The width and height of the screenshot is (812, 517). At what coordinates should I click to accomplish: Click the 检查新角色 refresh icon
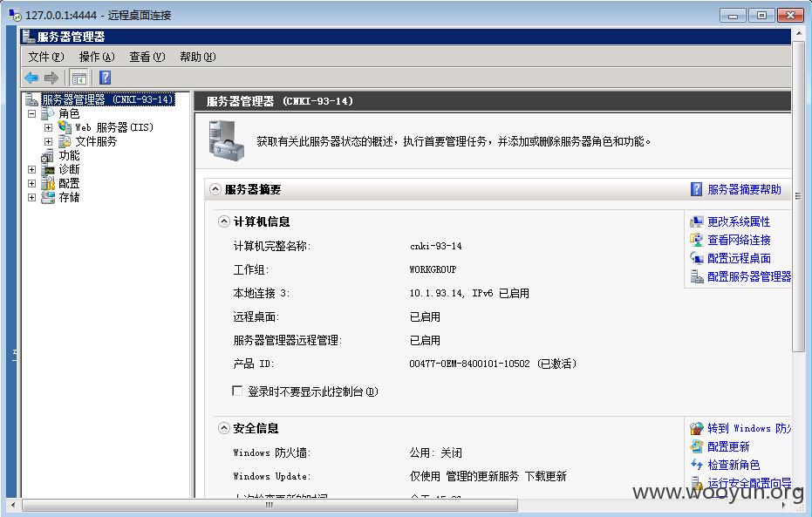(x=697, y=465)
